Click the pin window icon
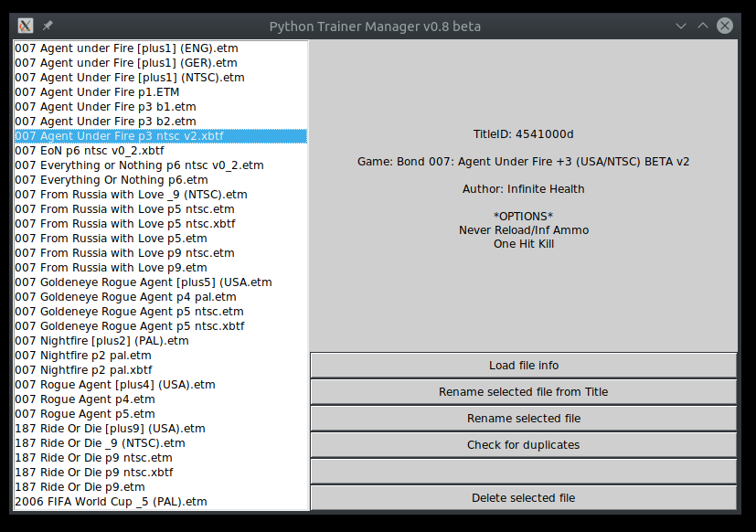756x532 pixels. click(x=48, y=26)
